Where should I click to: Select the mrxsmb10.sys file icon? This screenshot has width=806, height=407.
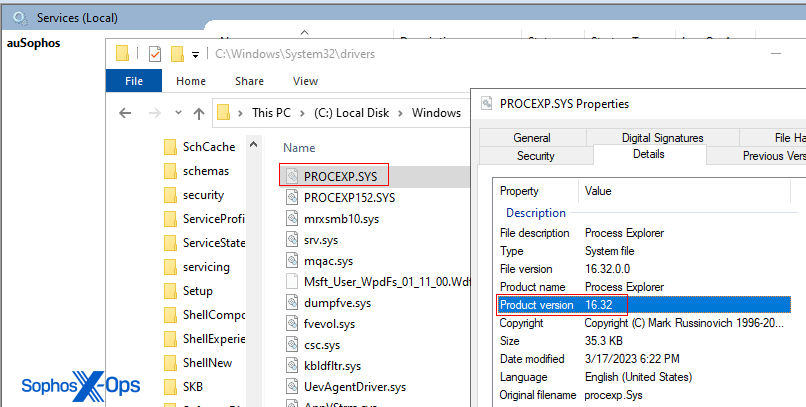click(292, 218)
